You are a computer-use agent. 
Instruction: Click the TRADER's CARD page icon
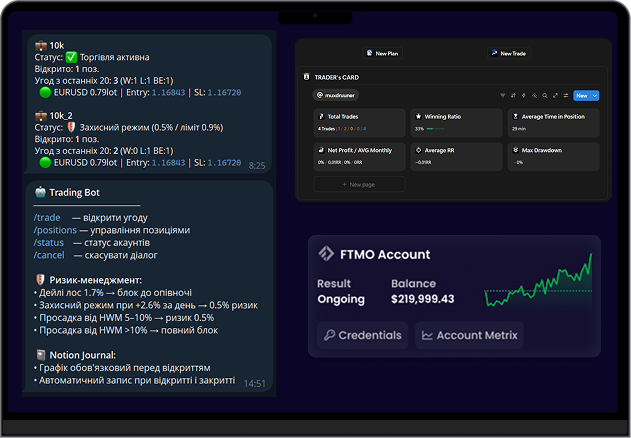click(x=306, y=77)
